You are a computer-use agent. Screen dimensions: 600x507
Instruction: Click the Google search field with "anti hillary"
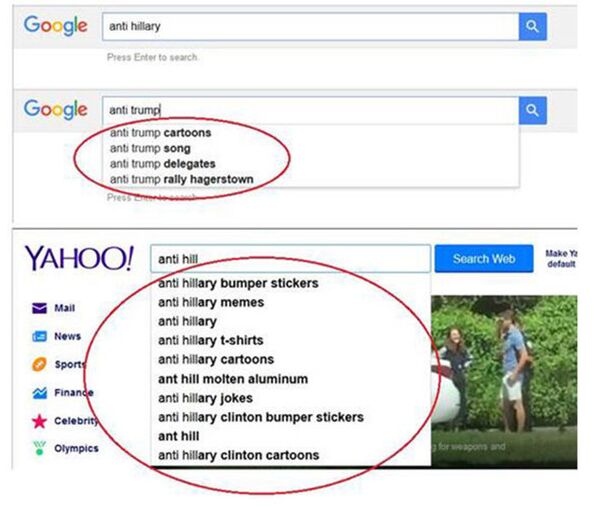310,26
